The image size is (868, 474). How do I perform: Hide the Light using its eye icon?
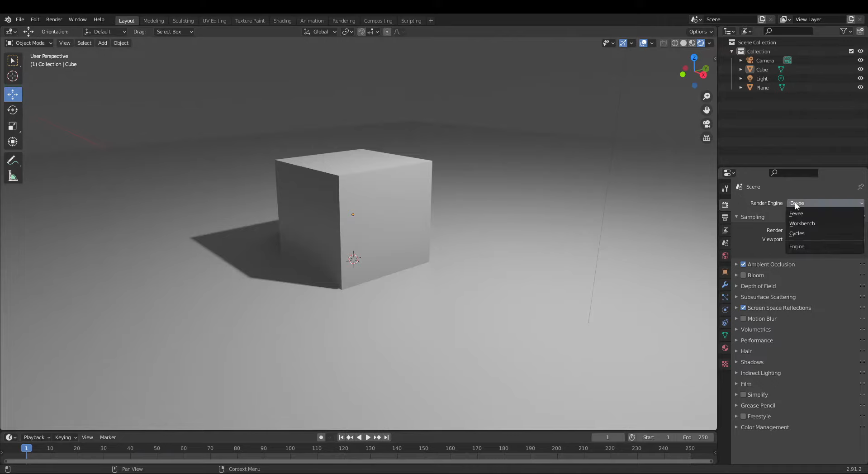coord(860,78)
